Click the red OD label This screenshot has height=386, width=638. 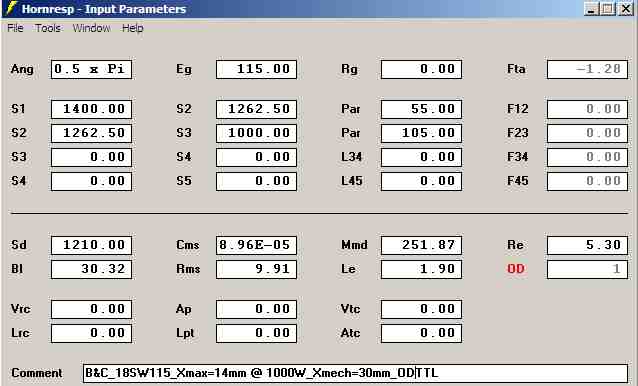coord(516,269)
